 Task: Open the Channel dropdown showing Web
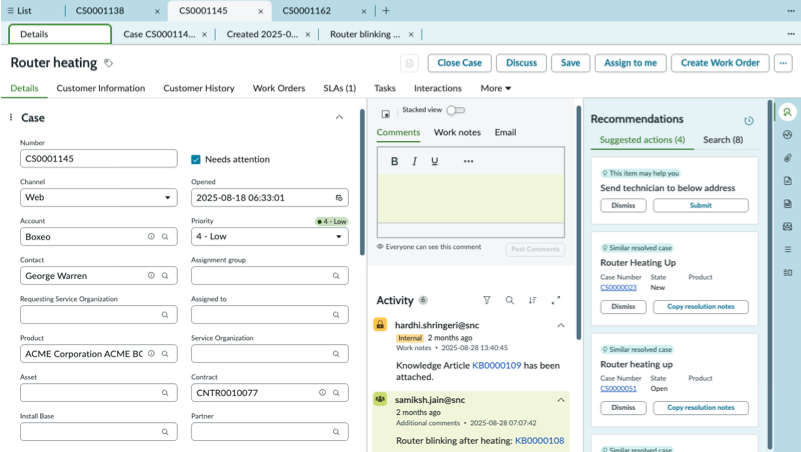click(99, 198)
